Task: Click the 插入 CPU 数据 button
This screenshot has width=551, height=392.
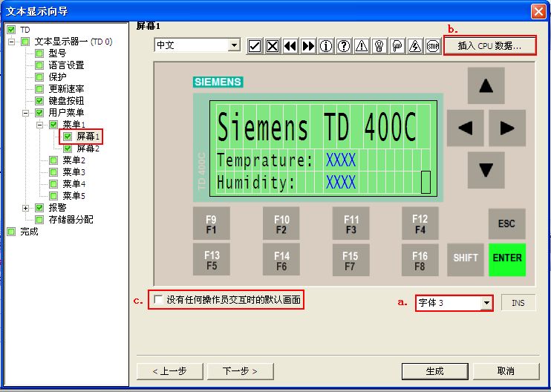Action: point(490,45)
